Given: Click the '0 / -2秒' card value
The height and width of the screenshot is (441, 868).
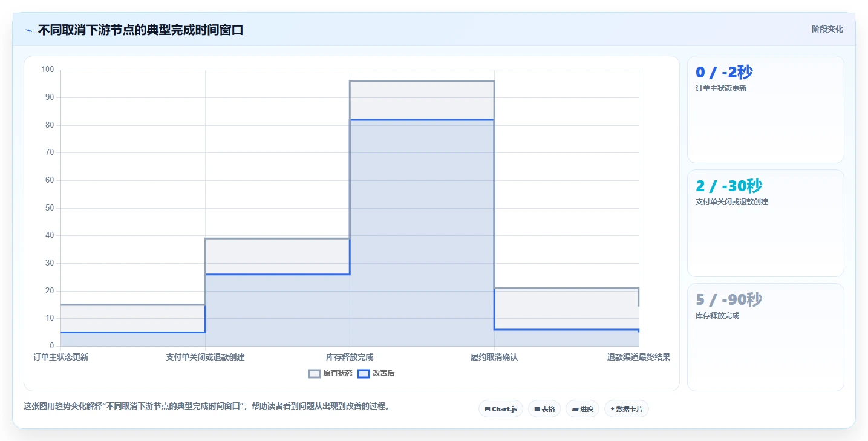Looking at the screenshot, I should pyautogui.click(x=724, y=72).
